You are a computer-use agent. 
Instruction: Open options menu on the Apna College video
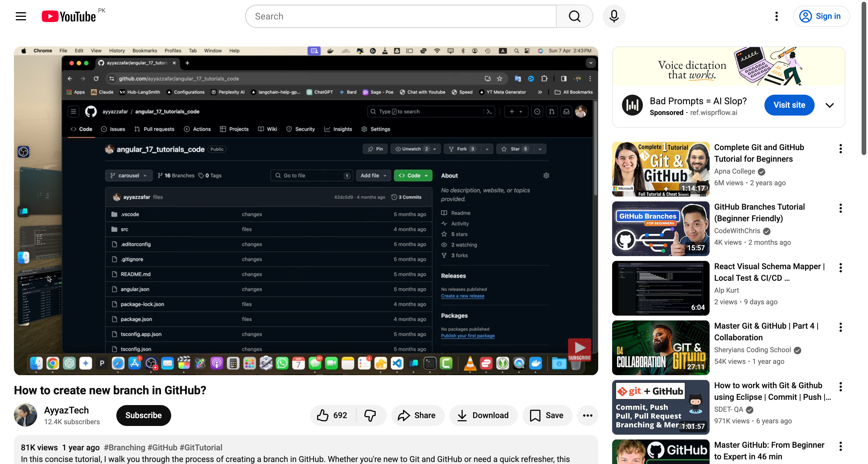point(840,149)
